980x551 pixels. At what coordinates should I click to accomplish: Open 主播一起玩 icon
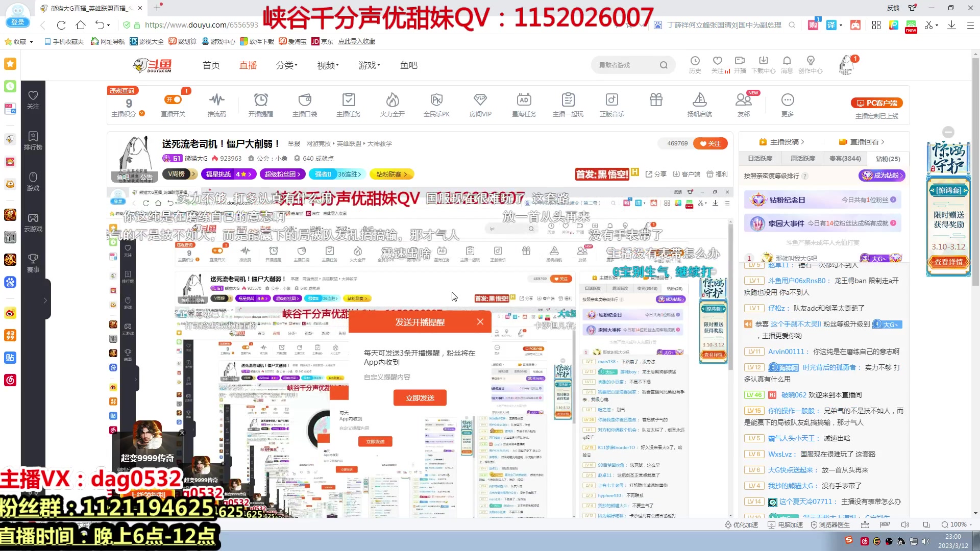pos(568,105)
